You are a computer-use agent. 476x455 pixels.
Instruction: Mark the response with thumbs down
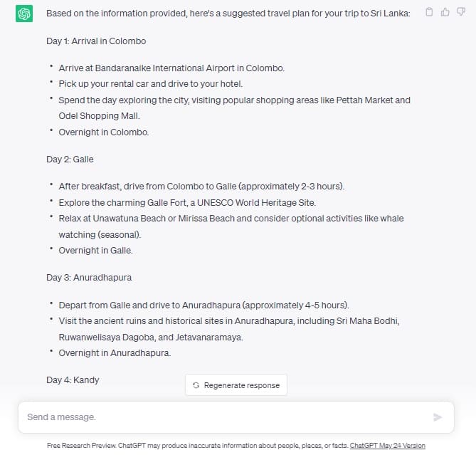[x=461, y=12]
